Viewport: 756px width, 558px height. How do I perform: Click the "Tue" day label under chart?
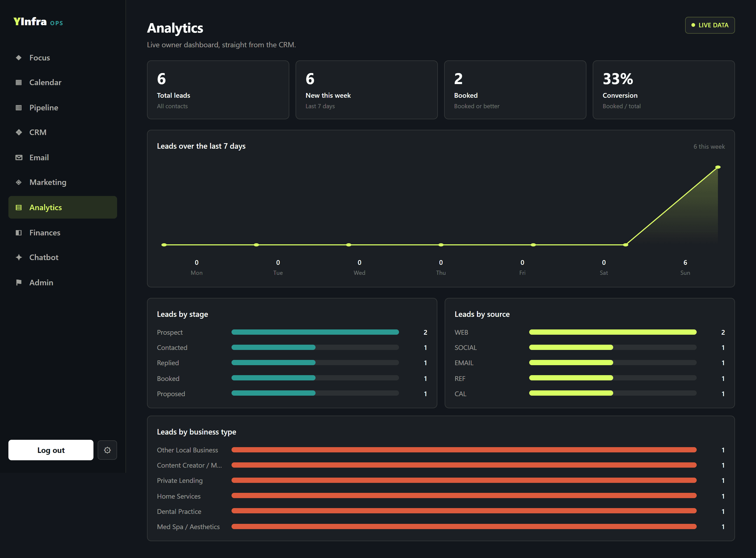pos(278,273)
